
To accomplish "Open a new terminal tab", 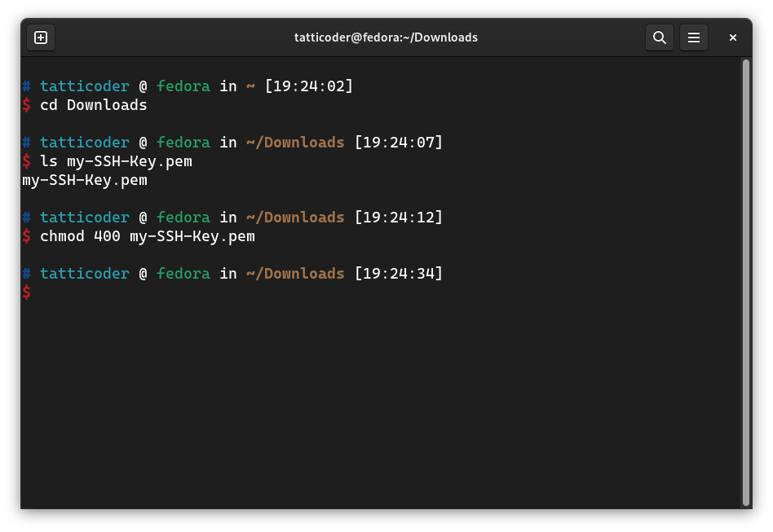I will pos(41,37).
